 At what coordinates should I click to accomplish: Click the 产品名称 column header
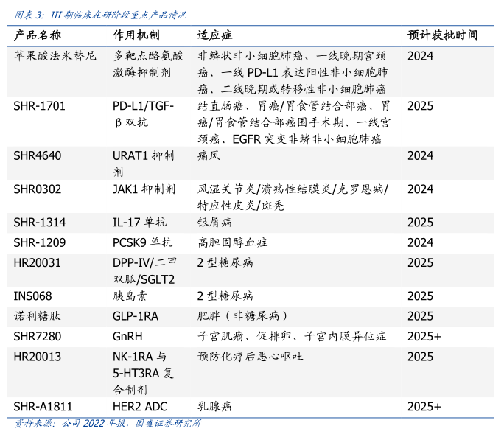(x=38, y=35)
